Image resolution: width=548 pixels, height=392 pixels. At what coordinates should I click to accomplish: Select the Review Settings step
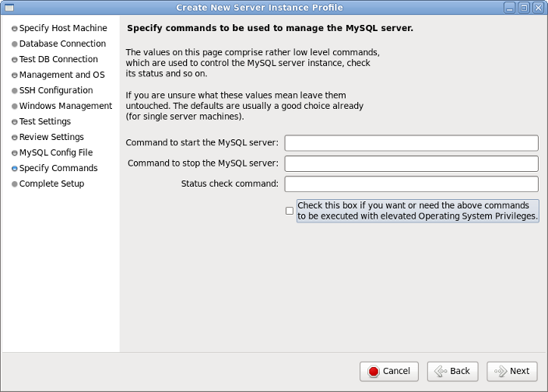[51, 137]
